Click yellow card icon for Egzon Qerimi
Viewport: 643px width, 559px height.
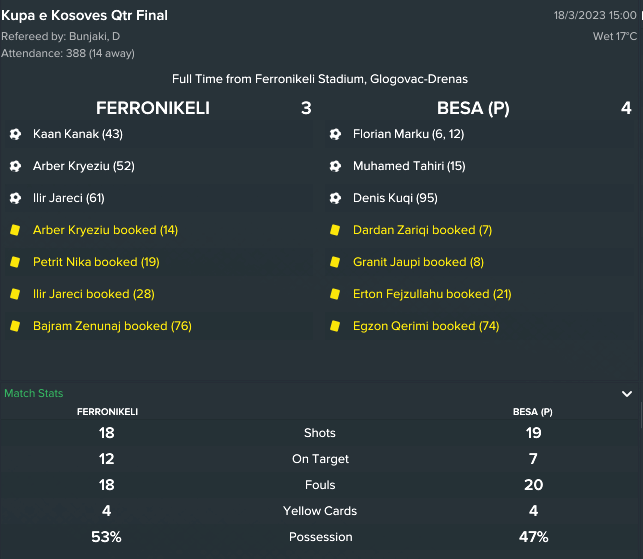pyautogui.click(x=335, y=326)
